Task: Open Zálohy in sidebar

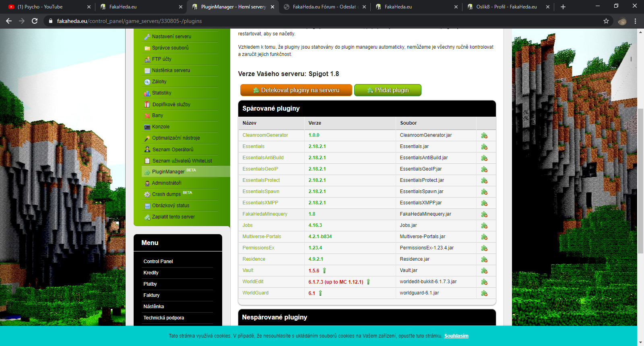Action: click(159, 81)
